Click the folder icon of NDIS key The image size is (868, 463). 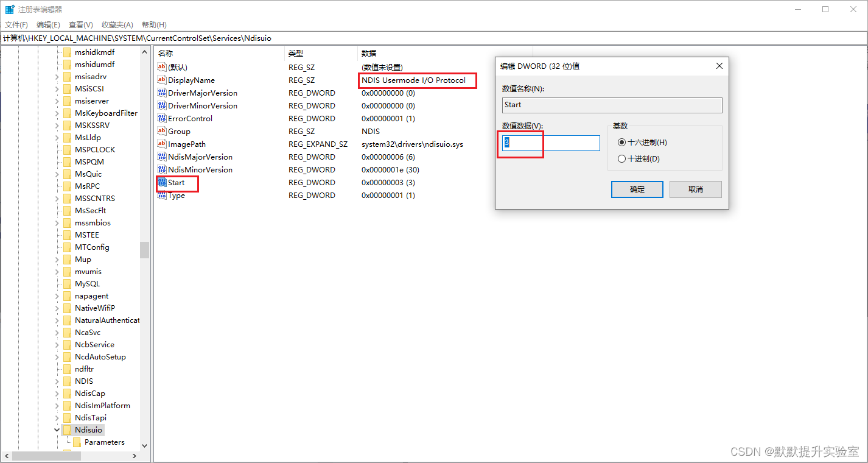pos(67,381)
